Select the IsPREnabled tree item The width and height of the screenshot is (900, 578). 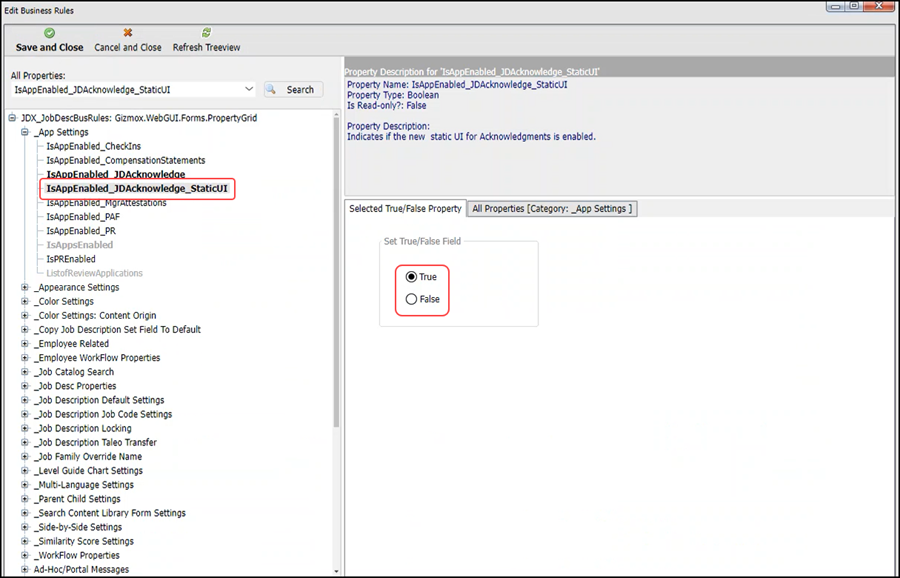tap(71, 259)
